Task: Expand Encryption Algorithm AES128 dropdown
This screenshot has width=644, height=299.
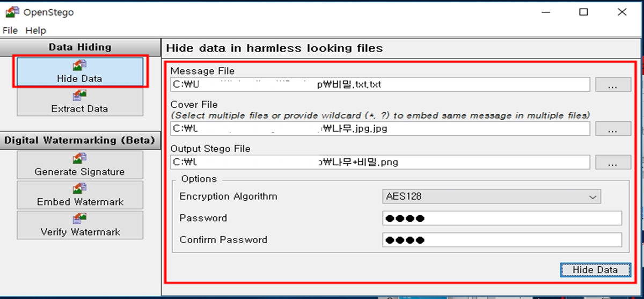Action: [492, 196]
